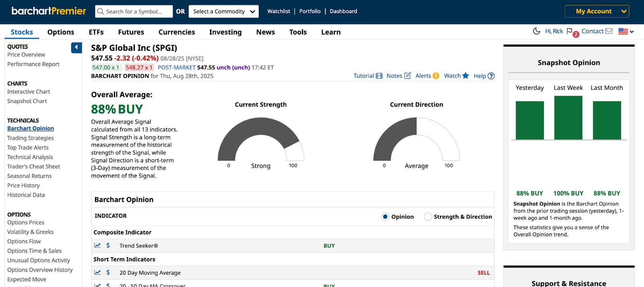
Task: Open the Futures menu
Action: click(x=131, y=32)
